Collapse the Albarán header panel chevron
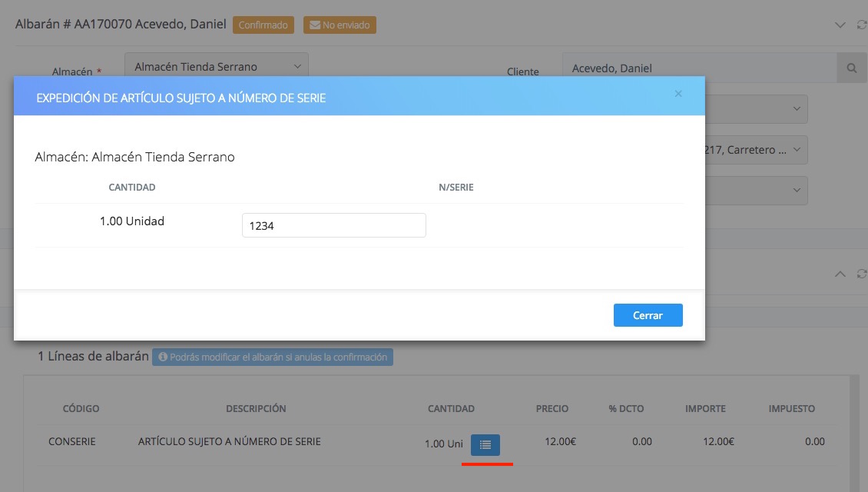868x492 pixels. (x=840, y=25)
